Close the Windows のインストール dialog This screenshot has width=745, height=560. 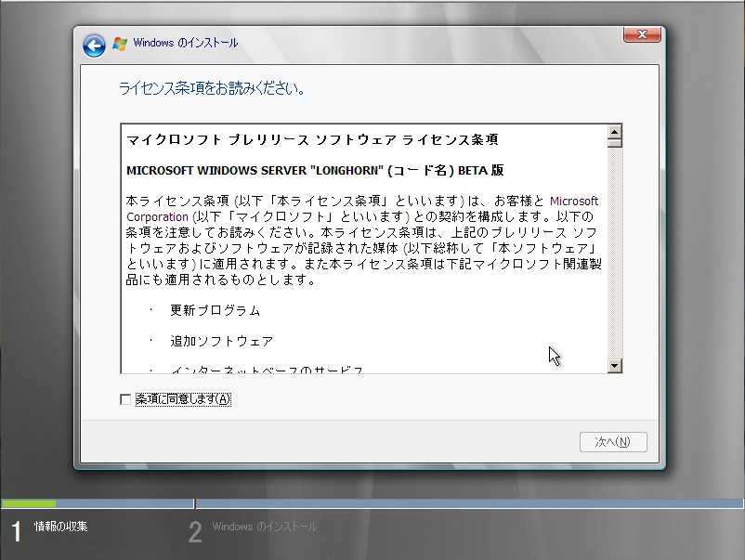click(642, 34)
